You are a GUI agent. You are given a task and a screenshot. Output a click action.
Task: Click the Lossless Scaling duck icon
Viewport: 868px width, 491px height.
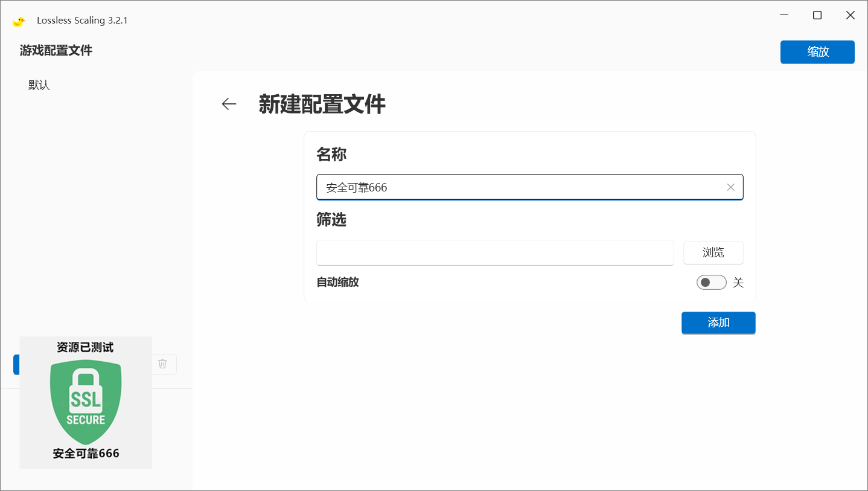coord(19,21)
